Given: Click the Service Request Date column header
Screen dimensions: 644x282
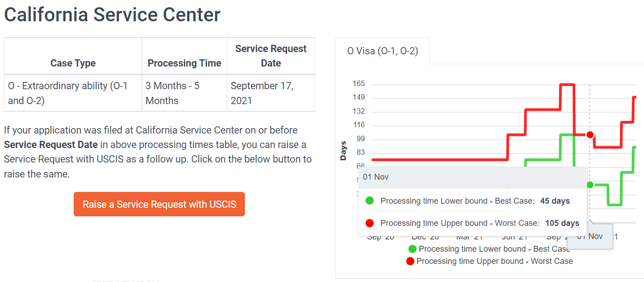Looking at the screenshot, I should point(271,56).
